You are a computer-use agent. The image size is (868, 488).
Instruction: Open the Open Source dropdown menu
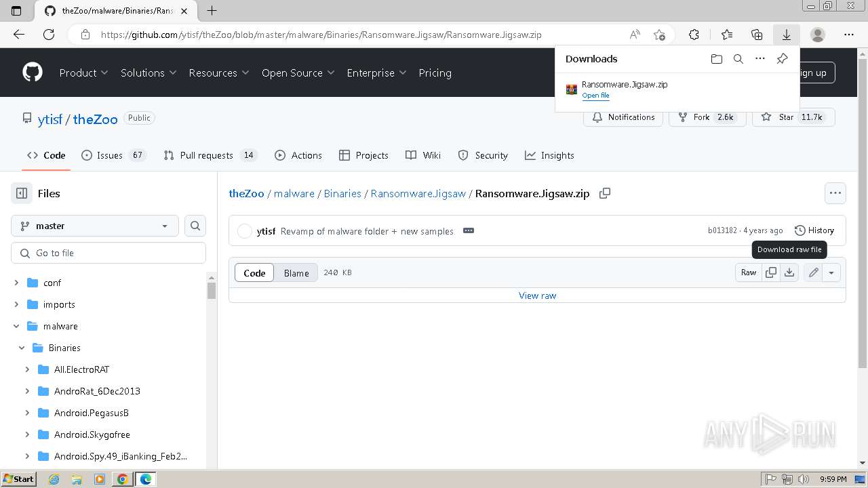point(298,73)
